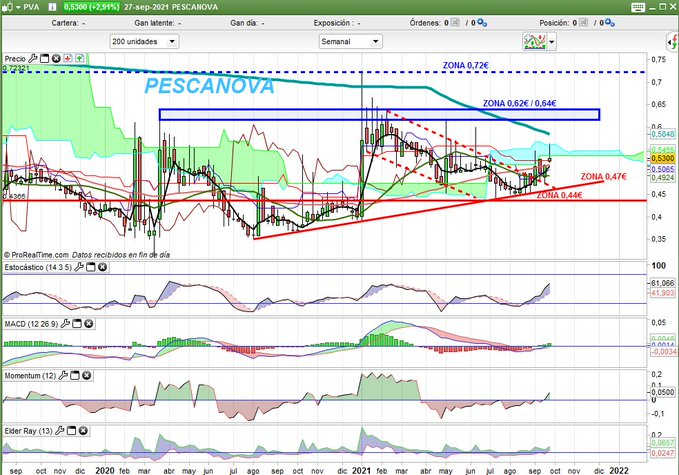Click the Órdenes label

coord(425,23)
